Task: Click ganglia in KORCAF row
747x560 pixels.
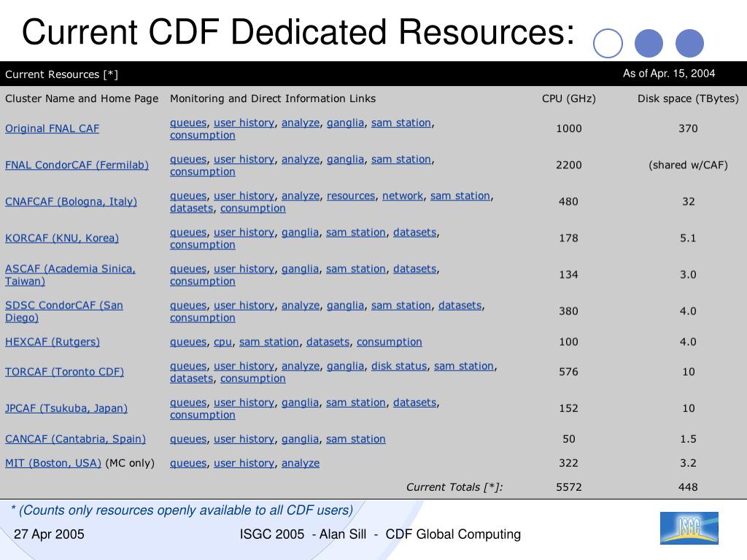Action: [300, 233]
